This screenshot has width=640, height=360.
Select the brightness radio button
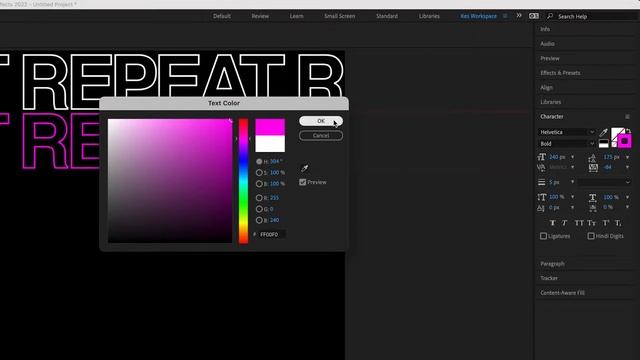point(259,184)
